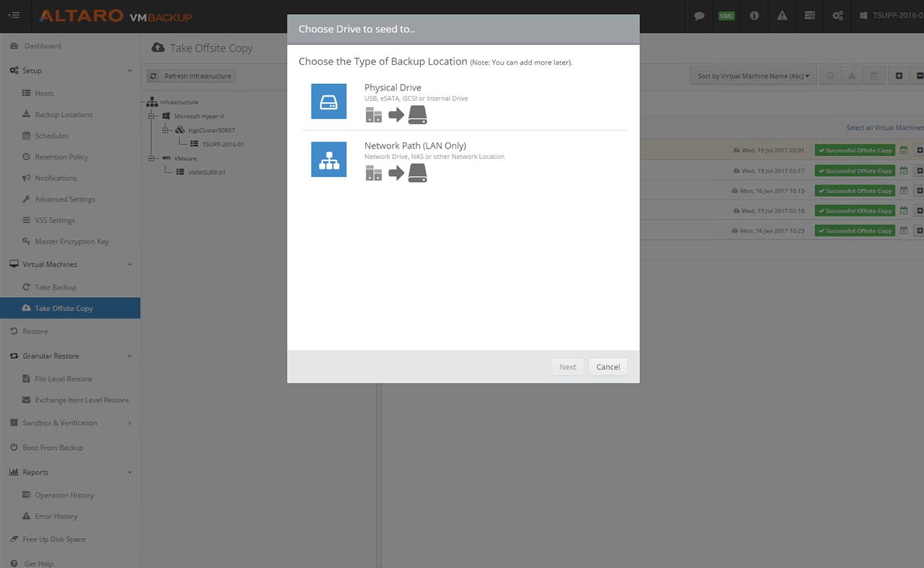Click the calendar filter toolbar icon
Screen dimensions: 924x568
[x=874, y=76]
